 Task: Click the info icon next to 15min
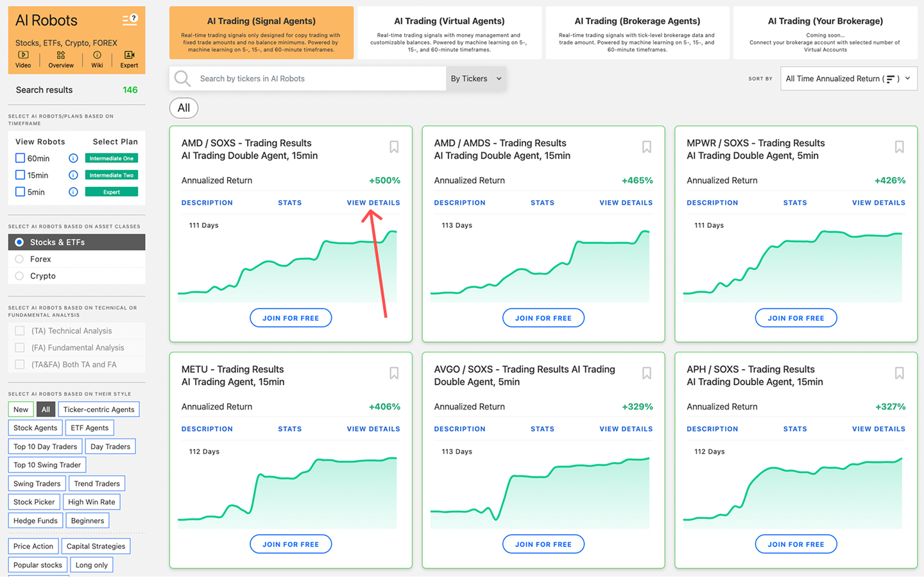[x=73, y=175]
